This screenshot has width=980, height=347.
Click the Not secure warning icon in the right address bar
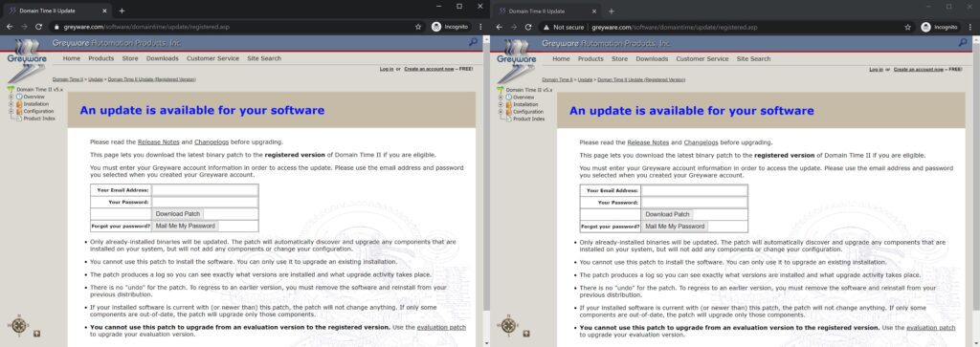(546, 28)
